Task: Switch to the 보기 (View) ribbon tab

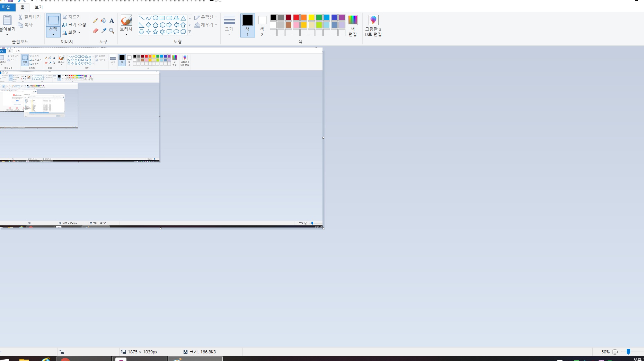Action: coord(38,7)
